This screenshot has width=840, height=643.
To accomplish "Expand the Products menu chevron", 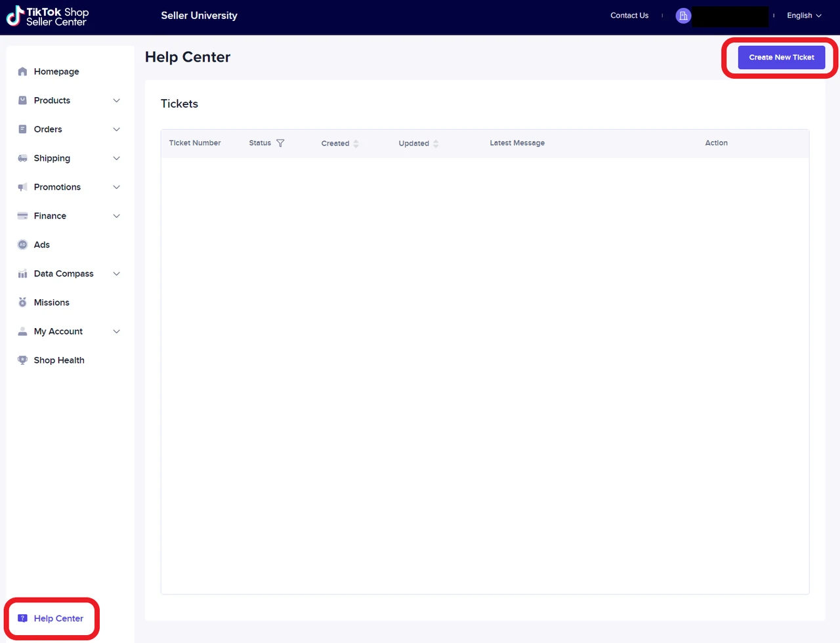I will (x=116, y=100).
